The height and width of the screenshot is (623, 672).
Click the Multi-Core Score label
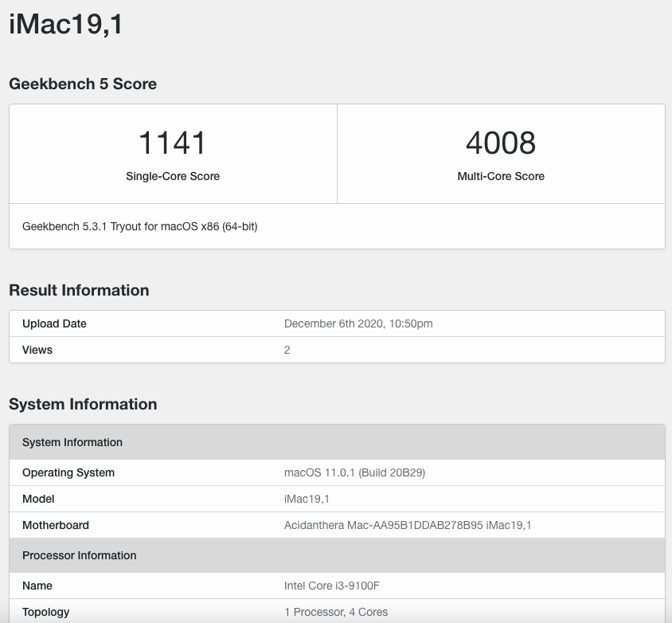[x=501, y=176]
